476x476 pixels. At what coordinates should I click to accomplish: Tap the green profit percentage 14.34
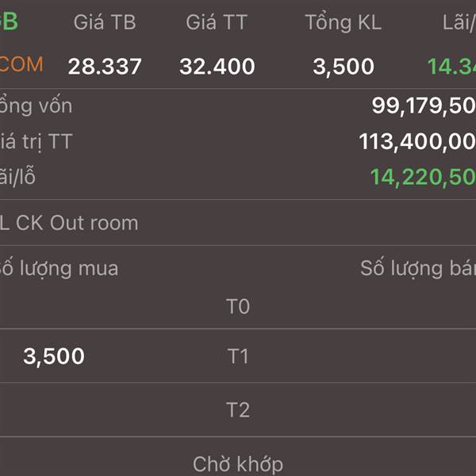451,67
